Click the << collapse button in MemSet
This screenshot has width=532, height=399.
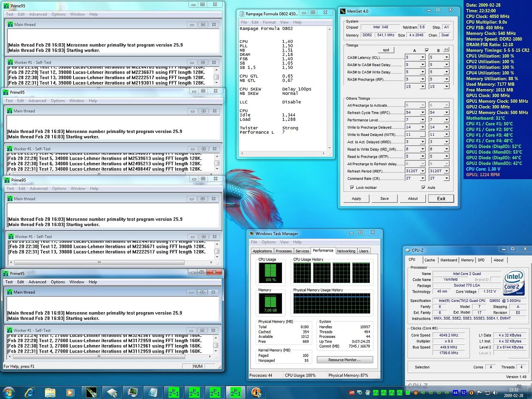point(446,50)
